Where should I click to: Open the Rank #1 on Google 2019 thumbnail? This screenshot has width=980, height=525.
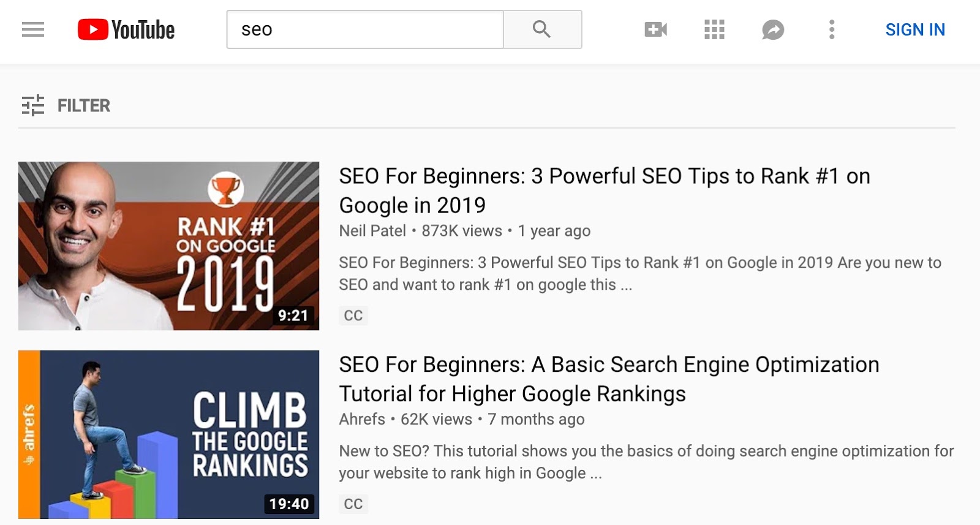tap(169, 245)
